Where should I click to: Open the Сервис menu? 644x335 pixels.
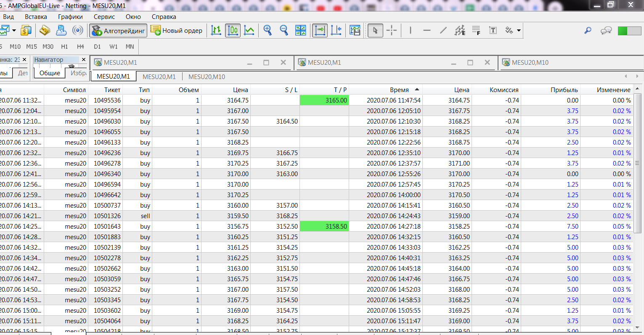104,17
